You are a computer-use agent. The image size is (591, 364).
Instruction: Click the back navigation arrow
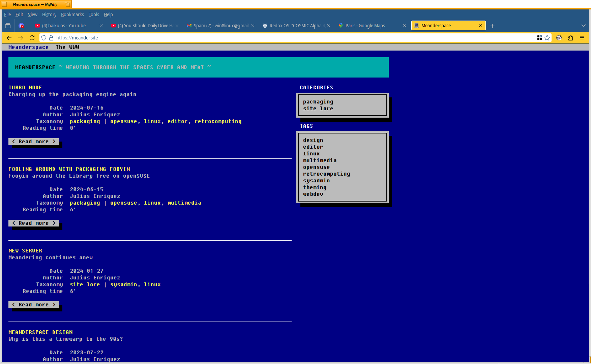pyautogui.click(x=9, y=38)
